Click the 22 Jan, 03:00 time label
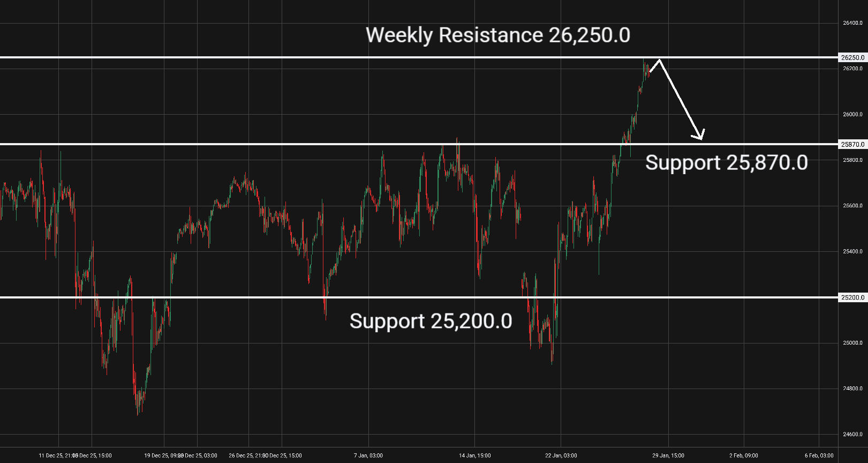 tap(561, 455)
